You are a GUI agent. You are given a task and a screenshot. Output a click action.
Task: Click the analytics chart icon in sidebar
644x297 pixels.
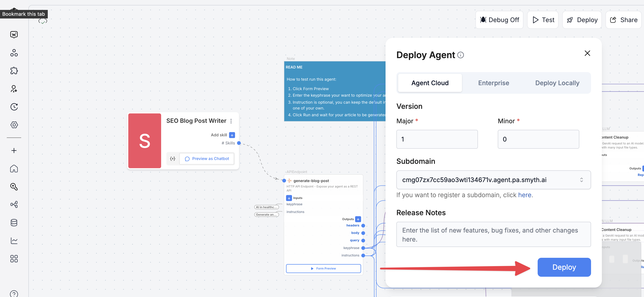pos(14,240)
